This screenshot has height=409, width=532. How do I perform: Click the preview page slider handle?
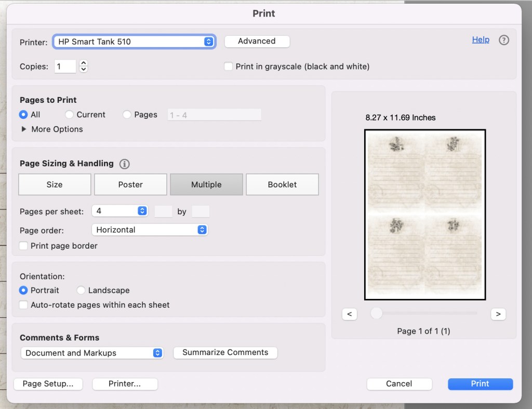(x=376, y=313)
